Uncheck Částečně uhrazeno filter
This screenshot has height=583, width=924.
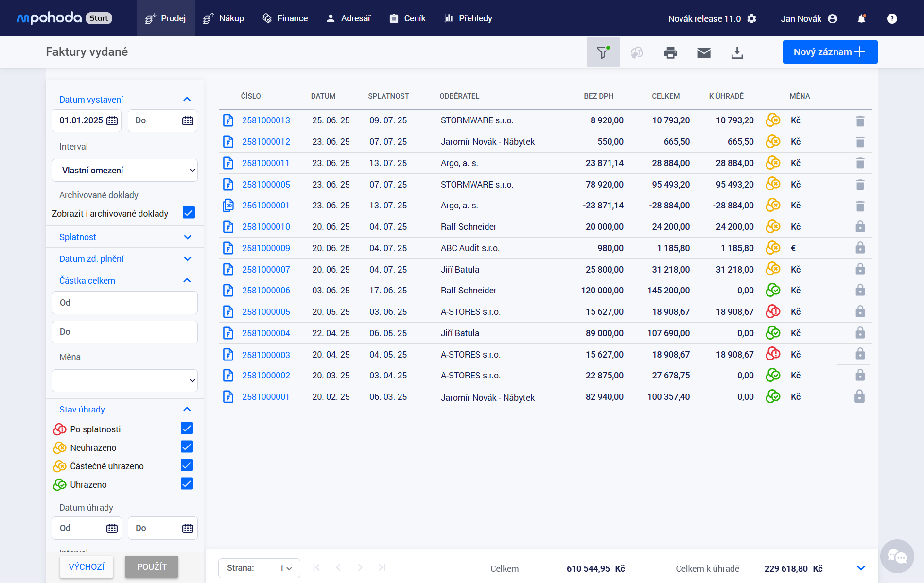click(x=187, y=465)
